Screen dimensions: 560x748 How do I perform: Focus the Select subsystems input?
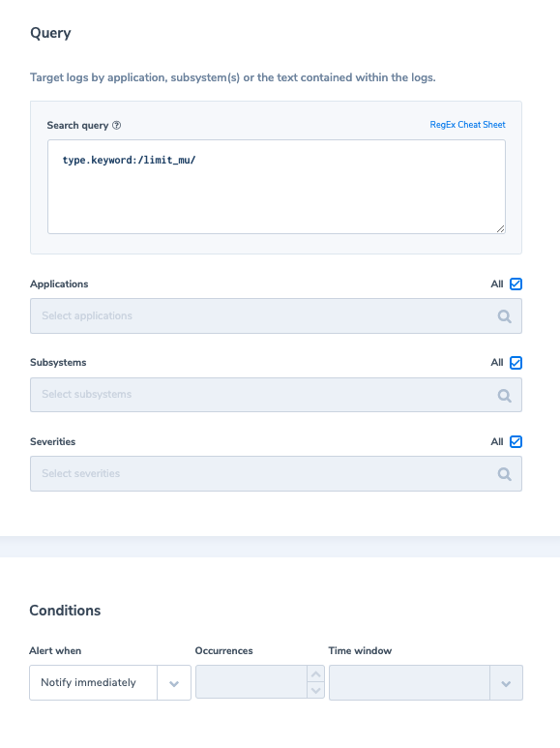(277, 395)
